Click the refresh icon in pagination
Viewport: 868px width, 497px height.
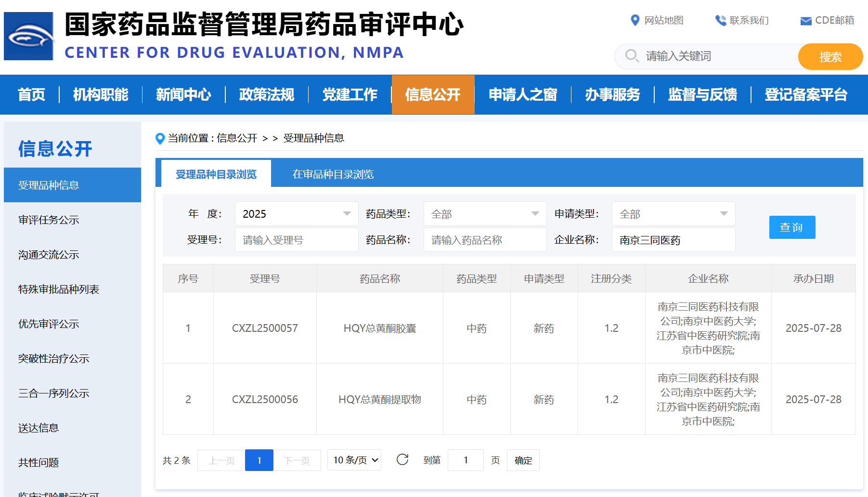(402, 460)
